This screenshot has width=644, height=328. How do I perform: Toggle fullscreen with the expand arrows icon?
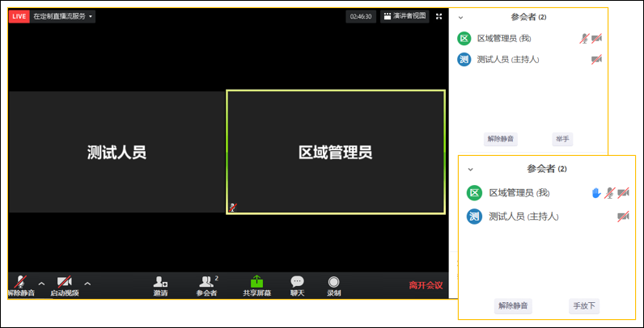(439, 16)
